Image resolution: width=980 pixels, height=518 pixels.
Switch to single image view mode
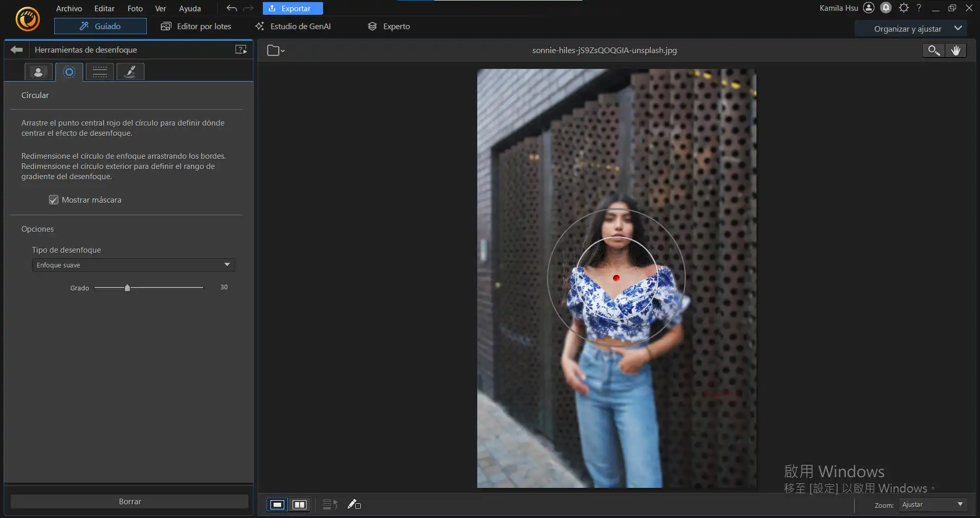277,505
